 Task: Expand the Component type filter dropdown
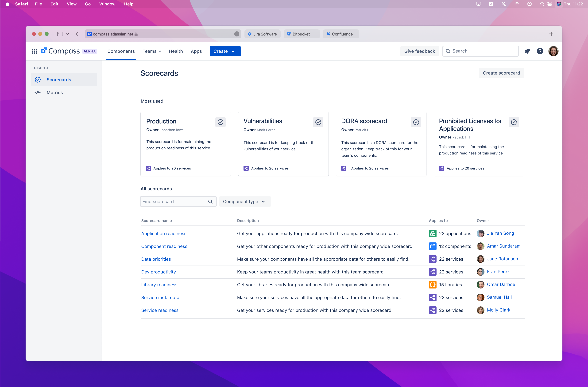[245, 201]
